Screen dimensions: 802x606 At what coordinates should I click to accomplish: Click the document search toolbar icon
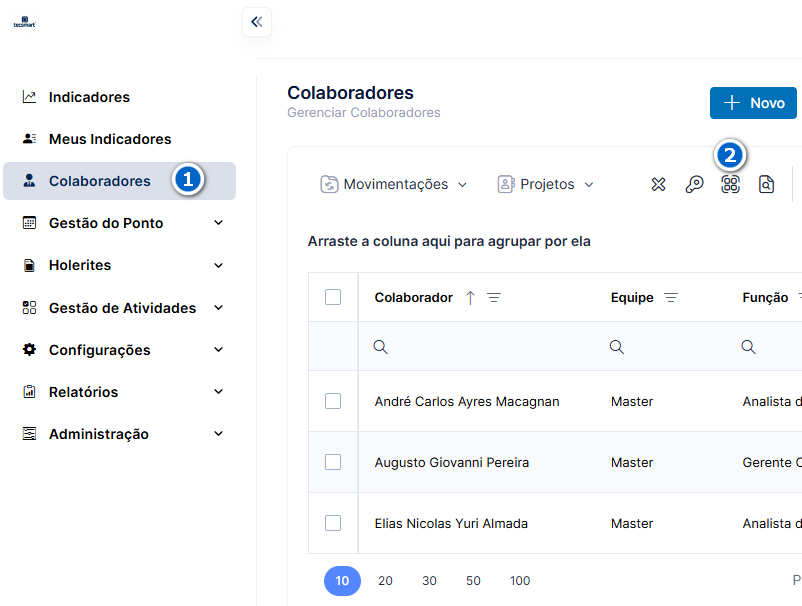766,184
